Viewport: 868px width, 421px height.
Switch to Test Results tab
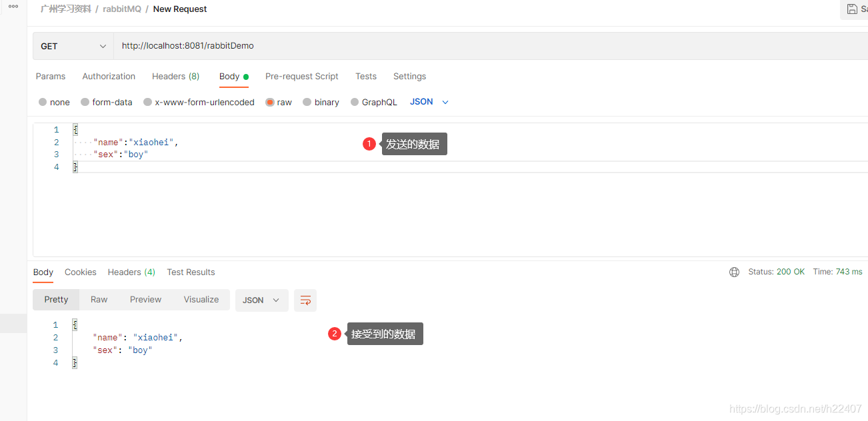[x=191, y=272]
